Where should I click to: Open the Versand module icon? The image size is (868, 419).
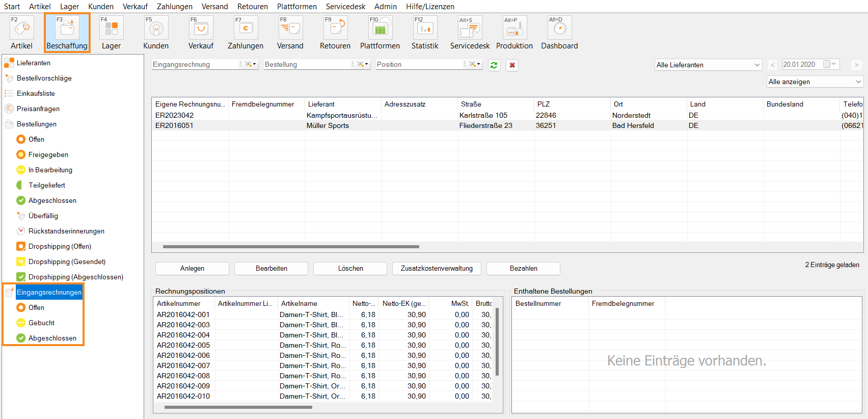pos(290,33)
